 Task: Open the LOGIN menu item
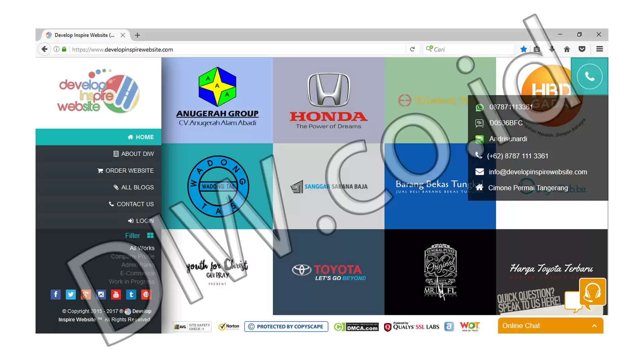coord(98,221)
